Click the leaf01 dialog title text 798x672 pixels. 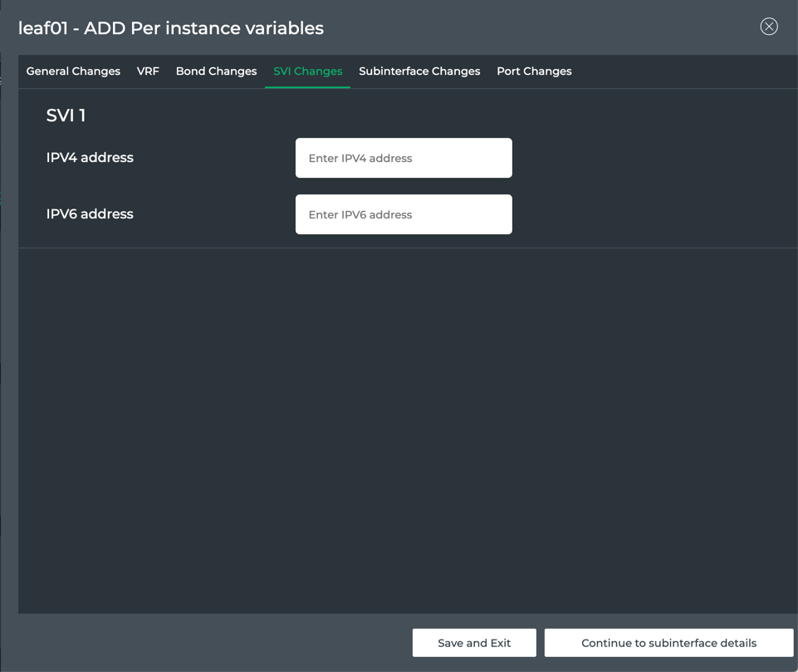pos(171,28)
